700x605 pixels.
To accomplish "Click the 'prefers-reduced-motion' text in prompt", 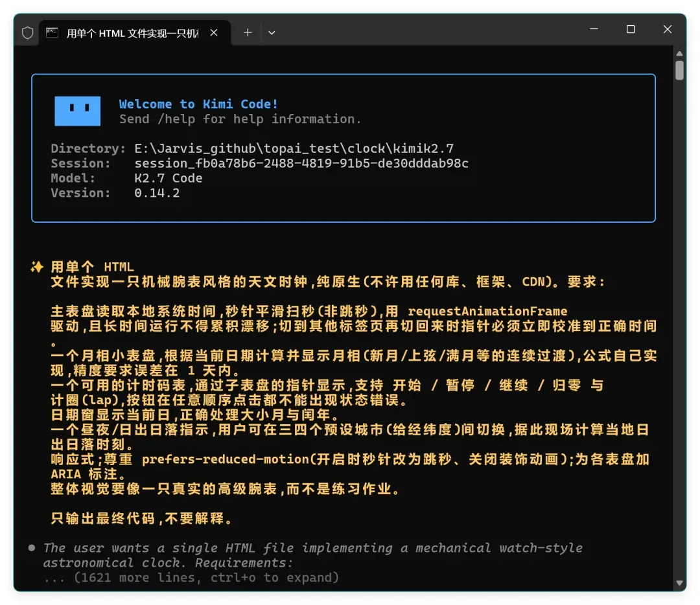I will point(226,459).
